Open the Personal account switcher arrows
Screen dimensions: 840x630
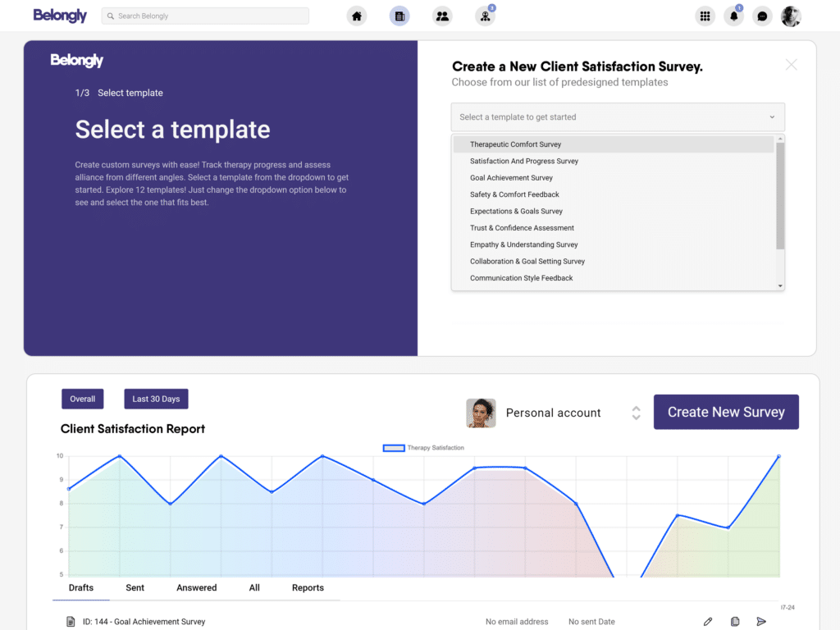pos(636,413)
